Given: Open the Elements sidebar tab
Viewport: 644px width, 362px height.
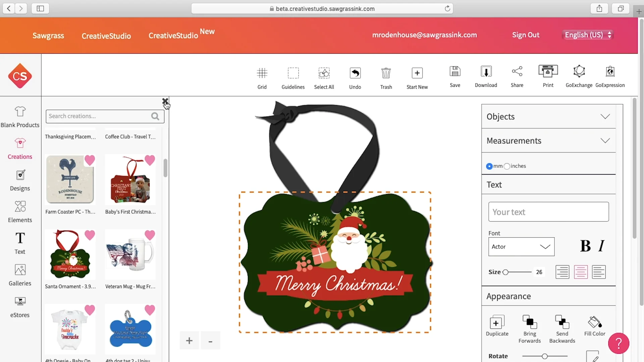Looking at the screenshot, I should 20,212.
